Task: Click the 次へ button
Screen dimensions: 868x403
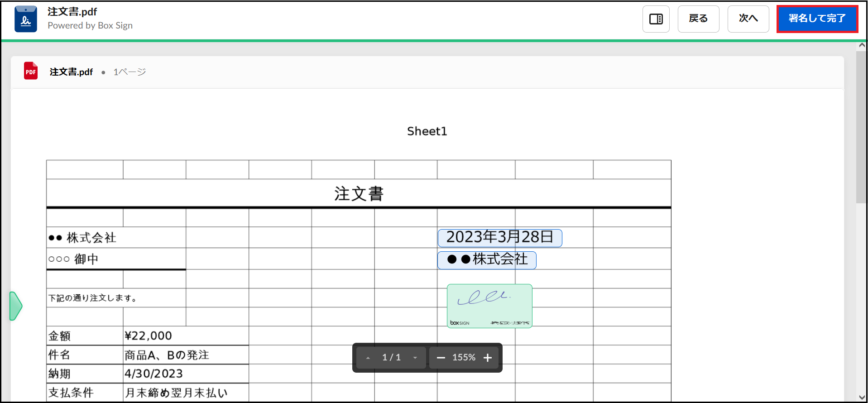Action: 748,19
